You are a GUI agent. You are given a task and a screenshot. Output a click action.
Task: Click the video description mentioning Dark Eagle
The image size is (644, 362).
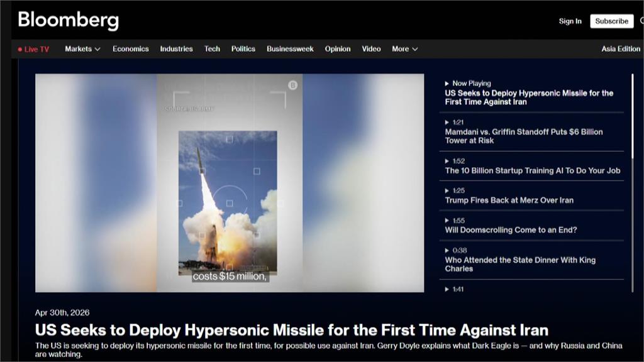point(328,349)
